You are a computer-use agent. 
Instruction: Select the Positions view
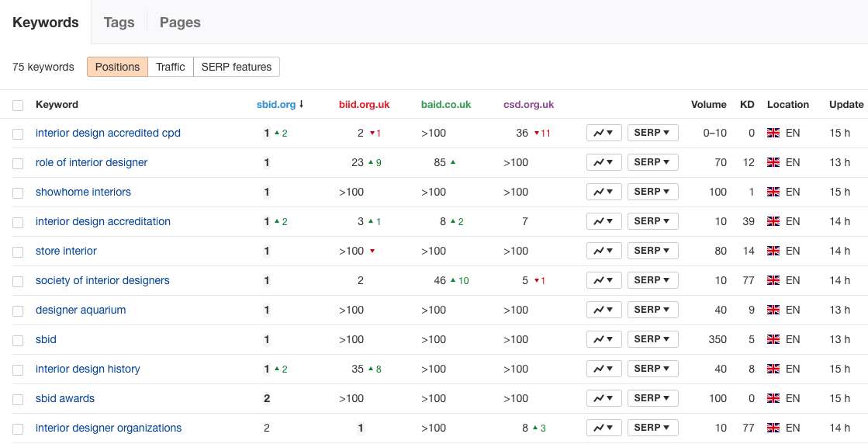pyautogui.click(x=117, y=67)
